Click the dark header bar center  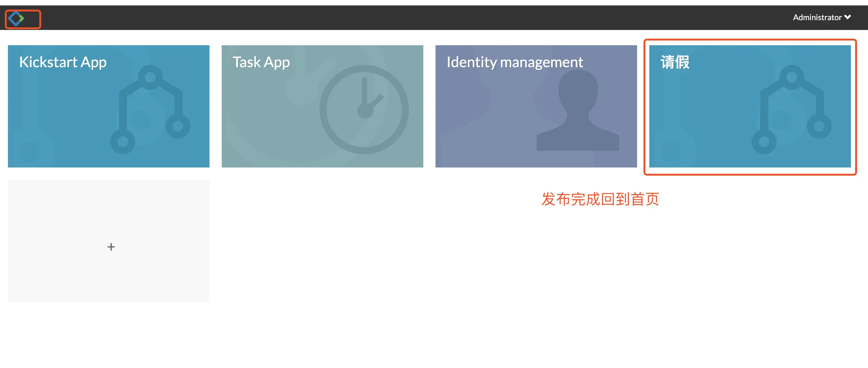pos(434,17)
